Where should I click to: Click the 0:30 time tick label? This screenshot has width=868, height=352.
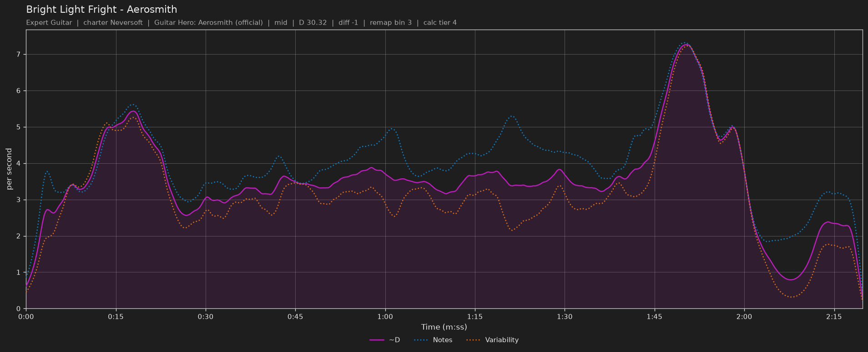[x=206, y=317]
